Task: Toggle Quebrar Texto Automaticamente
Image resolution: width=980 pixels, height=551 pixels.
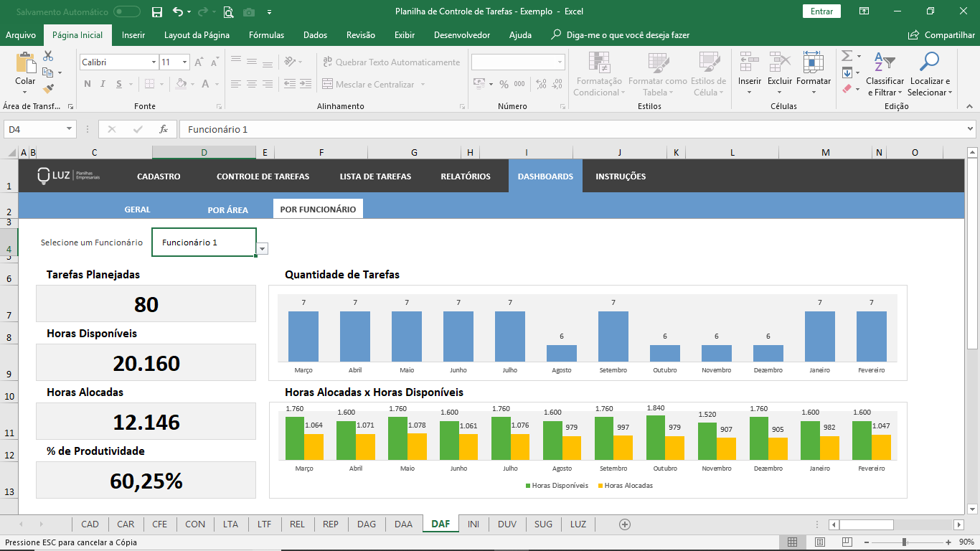Action: (392, 62)
